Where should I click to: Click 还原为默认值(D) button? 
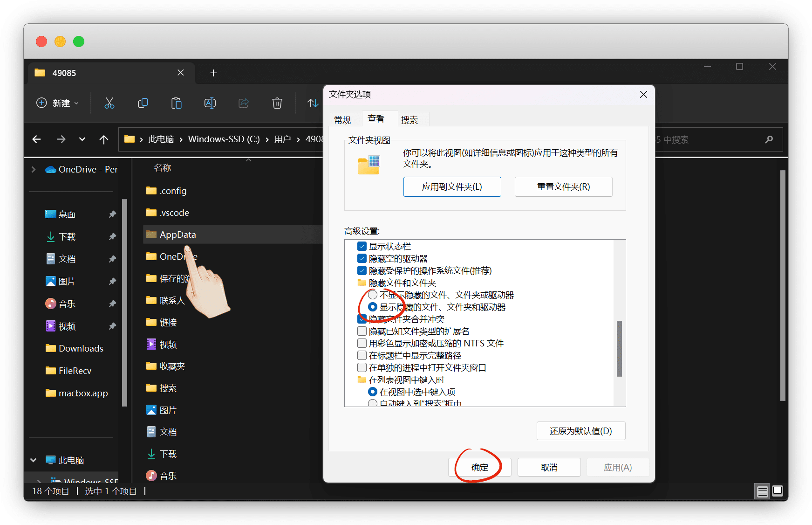click(580, 431)
